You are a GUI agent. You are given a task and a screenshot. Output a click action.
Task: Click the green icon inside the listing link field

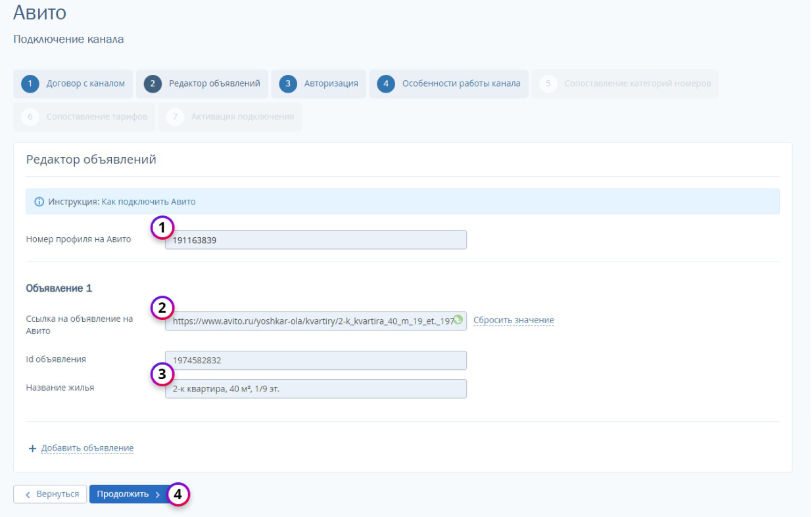[x=458, y=320]
